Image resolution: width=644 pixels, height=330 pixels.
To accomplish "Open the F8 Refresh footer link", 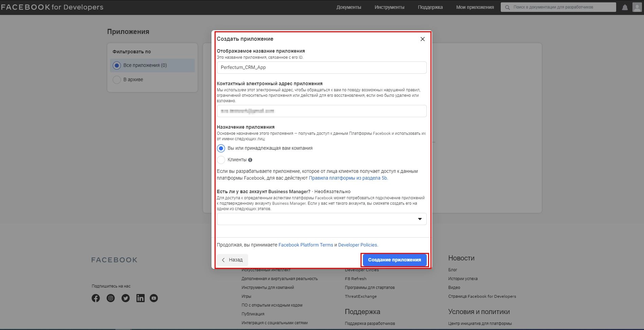I will [x=355, y=279].
